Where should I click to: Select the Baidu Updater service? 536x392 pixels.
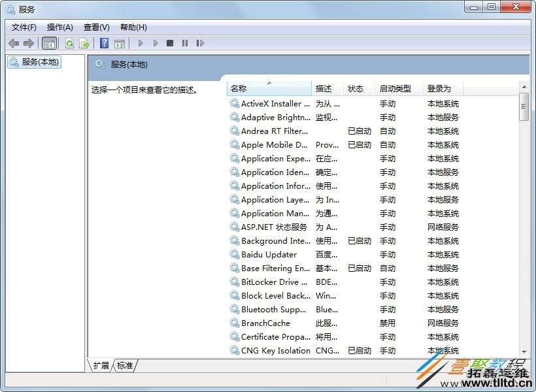(267, 254)
